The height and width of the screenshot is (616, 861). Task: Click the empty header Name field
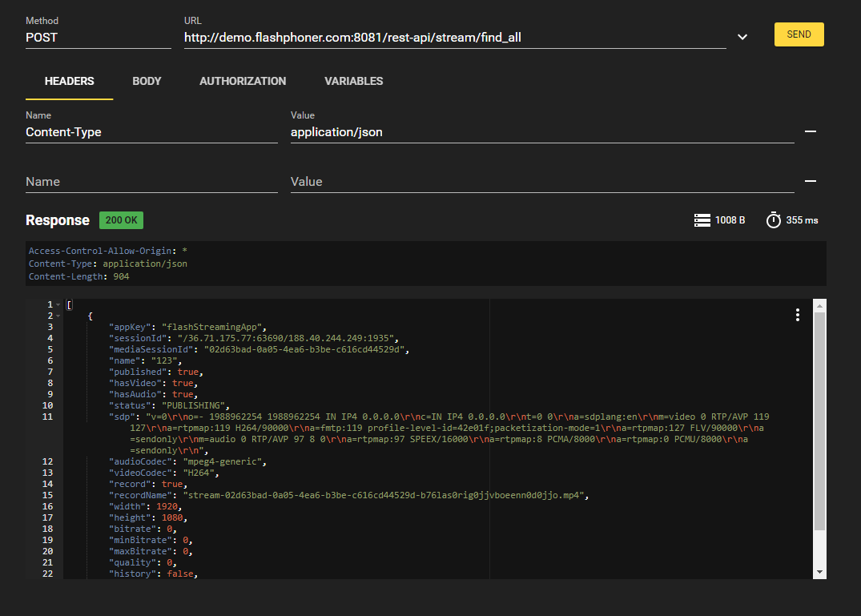(x=151, y=182)
